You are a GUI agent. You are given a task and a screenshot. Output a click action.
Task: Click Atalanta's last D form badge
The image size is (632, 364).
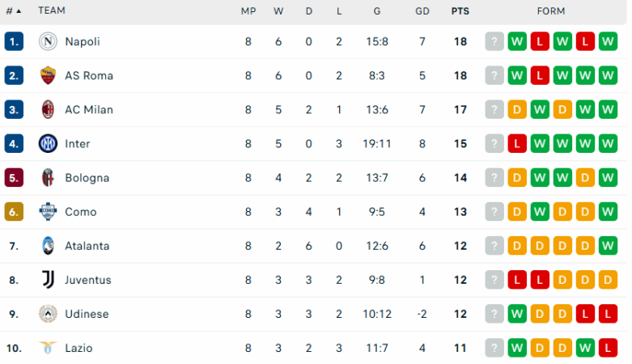(608, 246)
